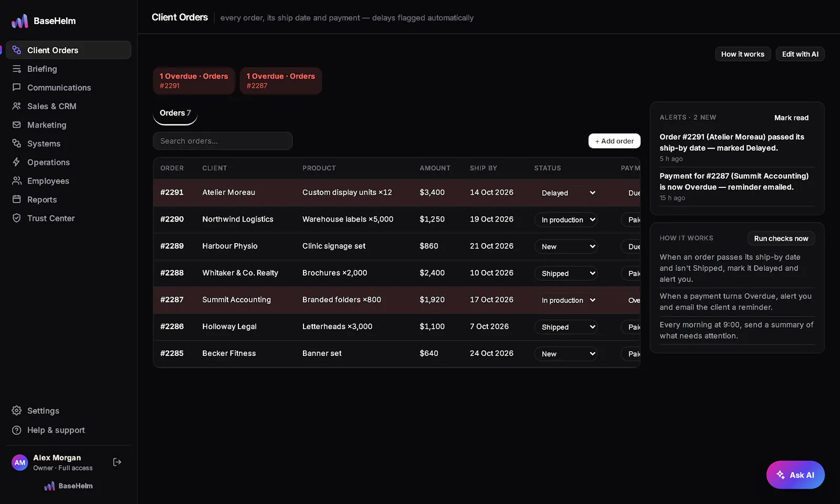Click order number #2286
The height and width of the screenshot is (504, 840).
172,327
